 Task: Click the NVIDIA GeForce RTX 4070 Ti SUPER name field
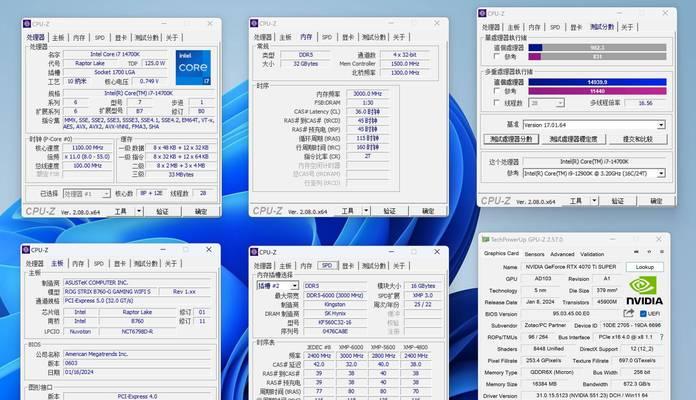click(x=570, y=267)
